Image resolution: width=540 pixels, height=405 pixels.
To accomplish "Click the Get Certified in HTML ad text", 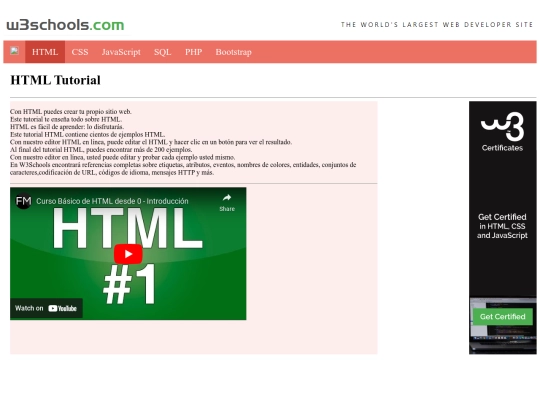I will click(502, 226).
